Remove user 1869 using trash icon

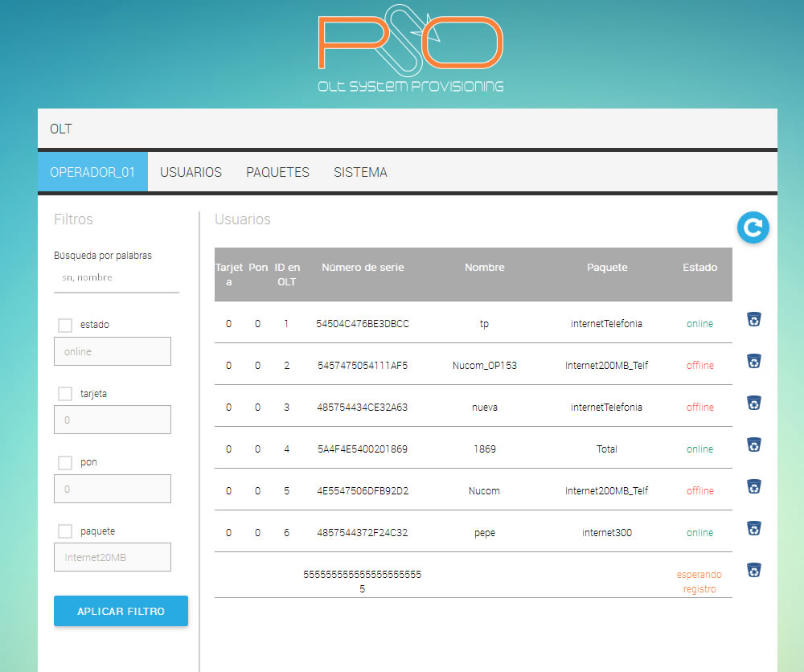[x=753, y=445]
